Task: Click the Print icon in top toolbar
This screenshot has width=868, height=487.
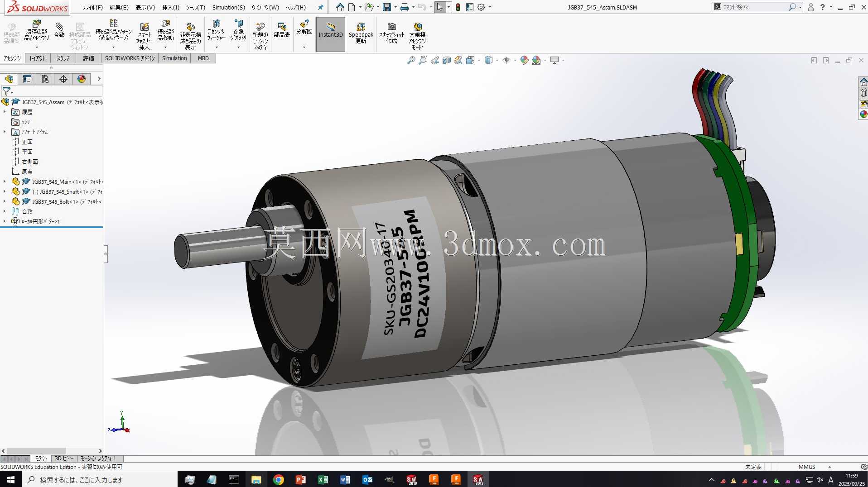Action: click(405, 7)
